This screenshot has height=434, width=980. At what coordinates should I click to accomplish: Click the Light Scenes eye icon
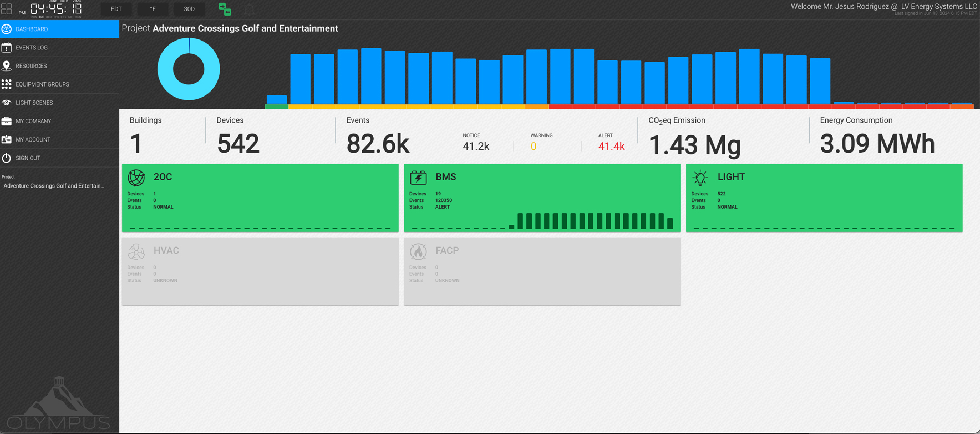(7, 103)
